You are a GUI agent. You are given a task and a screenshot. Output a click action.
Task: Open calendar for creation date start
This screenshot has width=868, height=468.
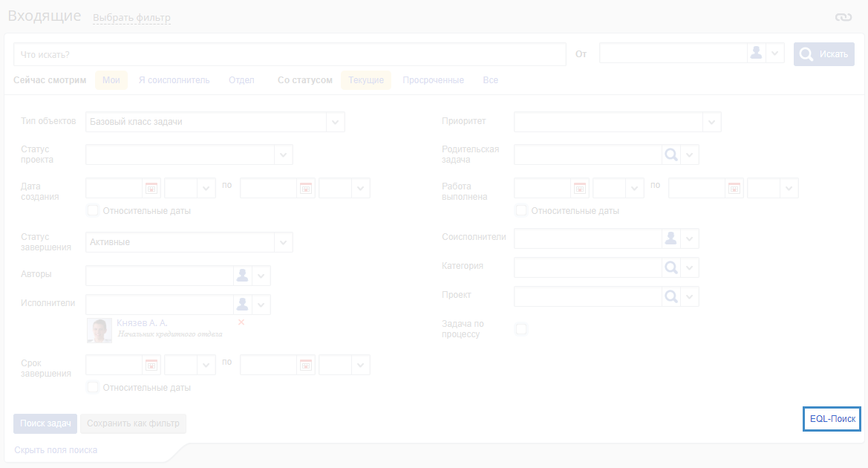(151, 188)
